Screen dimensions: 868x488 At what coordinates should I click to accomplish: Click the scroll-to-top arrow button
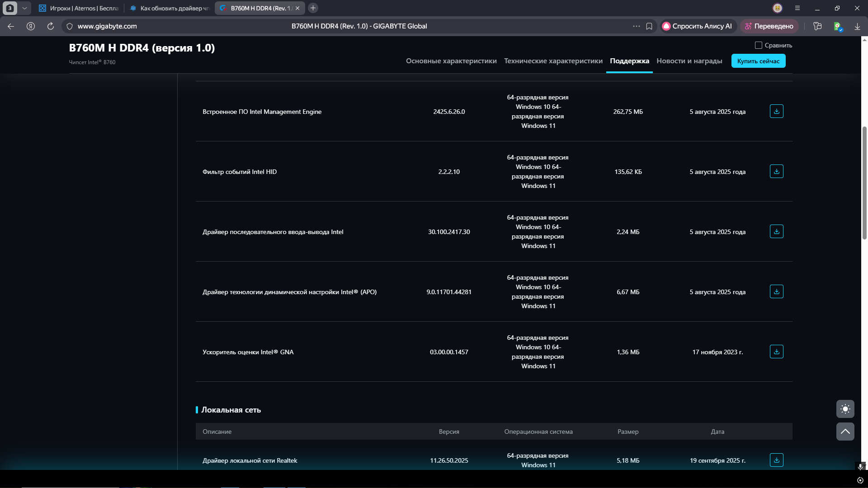[x=845, y=432]
